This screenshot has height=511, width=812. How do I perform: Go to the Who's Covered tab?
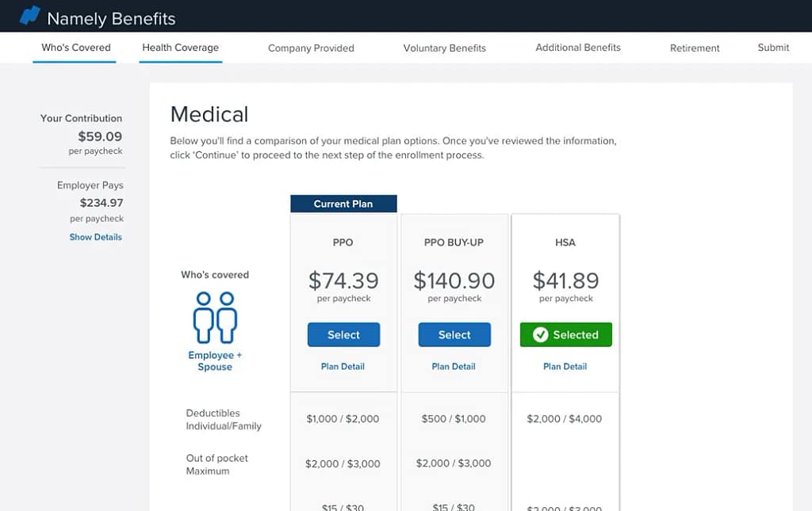coord(76,48)
